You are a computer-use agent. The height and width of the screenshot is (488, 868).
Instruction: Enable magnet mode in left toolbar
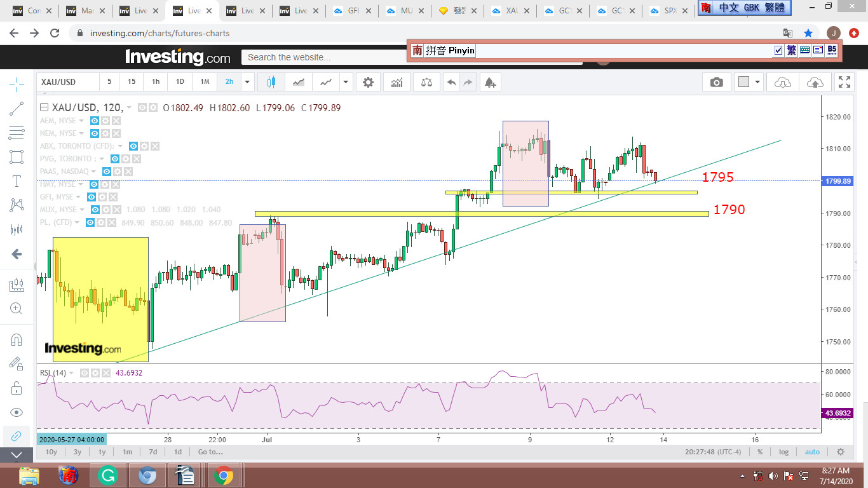click(x=17, y=339)
